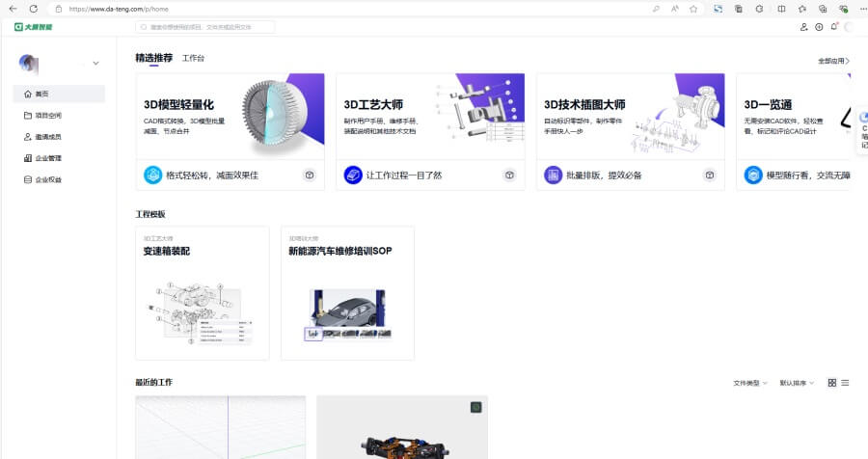Expand the account switcher chevron in the sidebar
Viewport: 868px width, 459px height.
(95, 63)
